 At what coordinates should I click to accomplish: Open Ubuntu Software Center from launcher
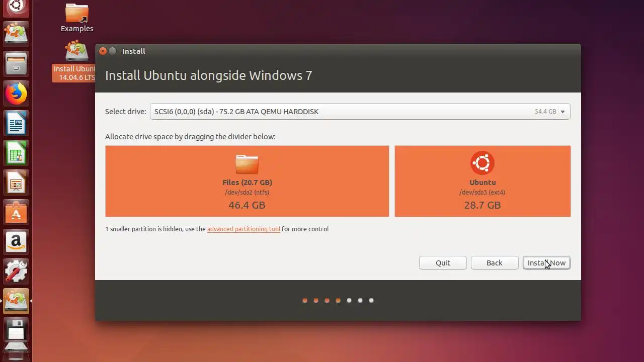16,213
